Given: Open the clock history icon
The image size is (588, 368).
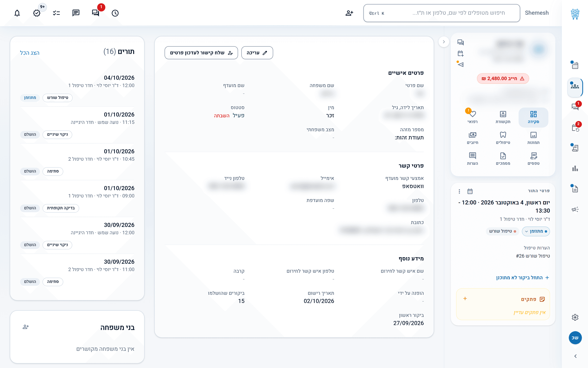Looking at the screenshot, I should click(115, 13).
